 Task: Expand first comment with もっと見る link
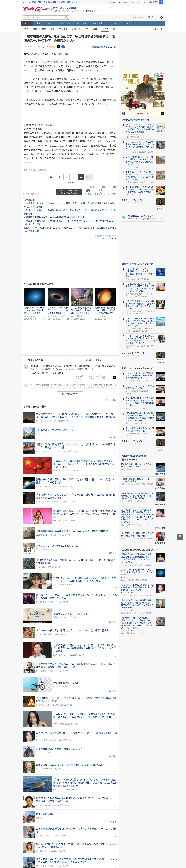pyautogui.click(x=58, y=373)
